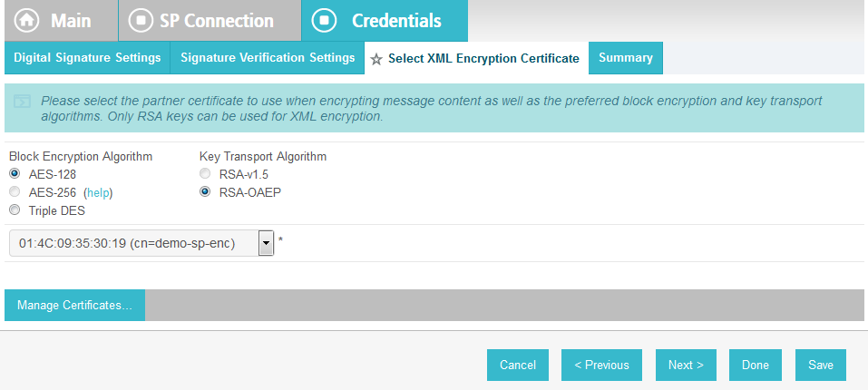Click the star icon beside Select XML Encryption

(x=376, y=59)
